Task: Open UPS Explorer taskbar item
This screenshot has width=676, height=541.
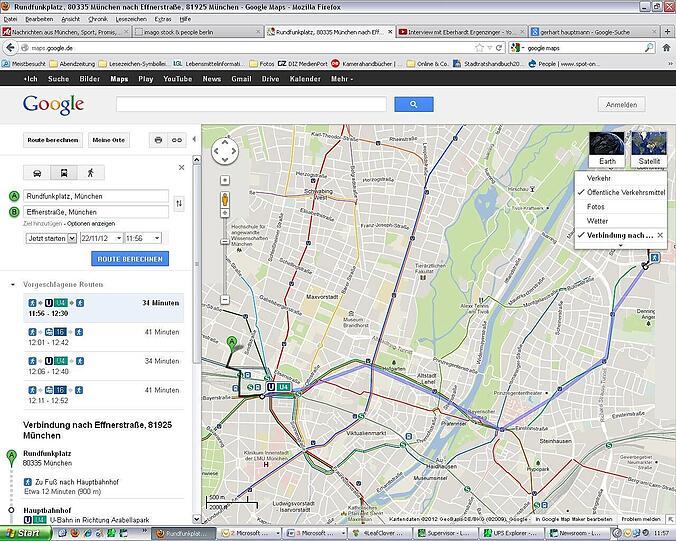Action: point(512,534)
